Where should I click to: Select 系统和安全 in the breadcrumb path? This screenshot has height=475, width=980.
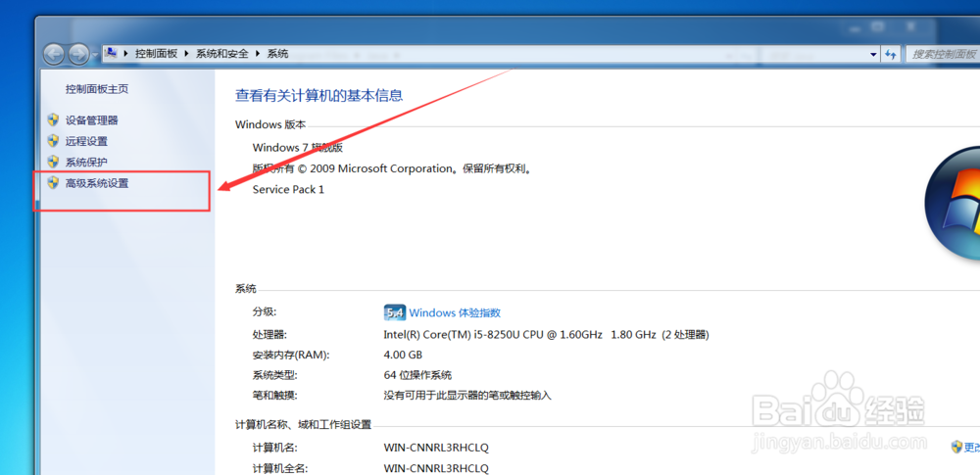[x=221, y=54]
